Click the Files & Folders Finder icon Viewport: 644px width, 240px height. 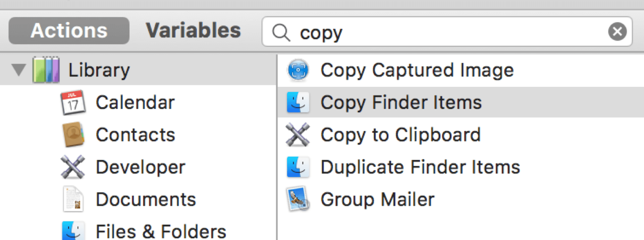[x=73, y=231]
